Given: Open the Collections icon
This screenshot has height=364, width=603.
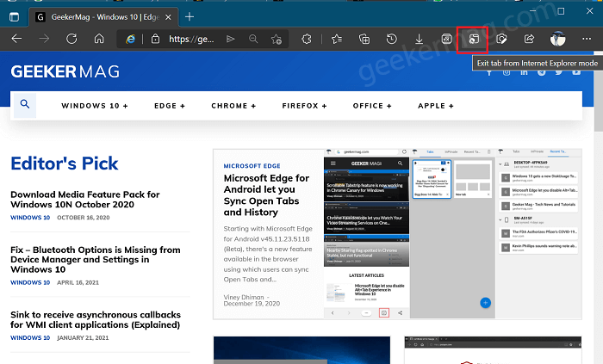Looking at the screenshot, I should point(364,39).
